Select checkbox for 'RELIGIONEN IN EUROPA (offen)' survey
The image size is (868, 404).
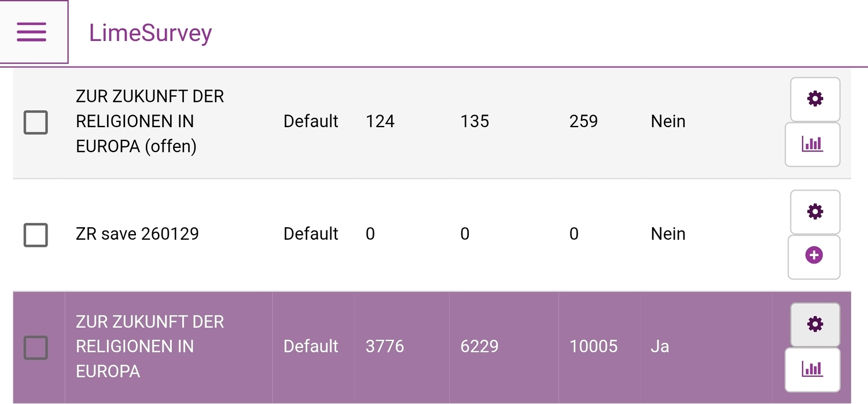(x=35, y=122)
